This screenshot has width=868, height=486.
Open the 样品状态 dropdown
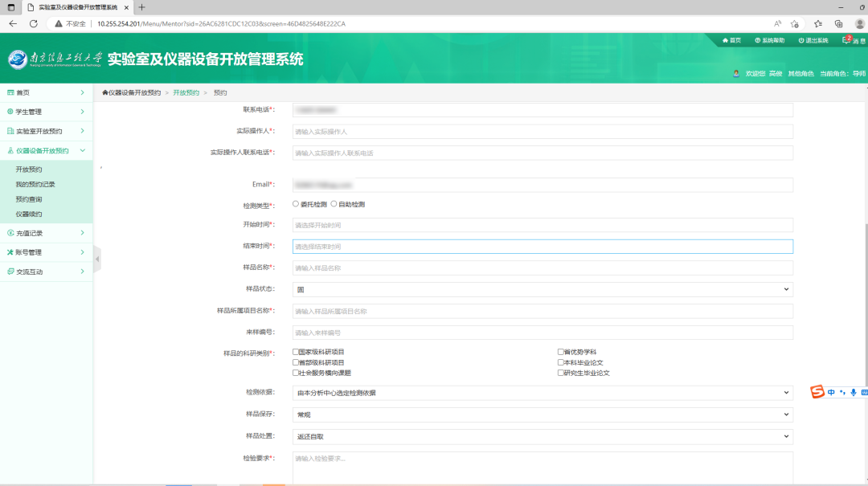[542, 289]
